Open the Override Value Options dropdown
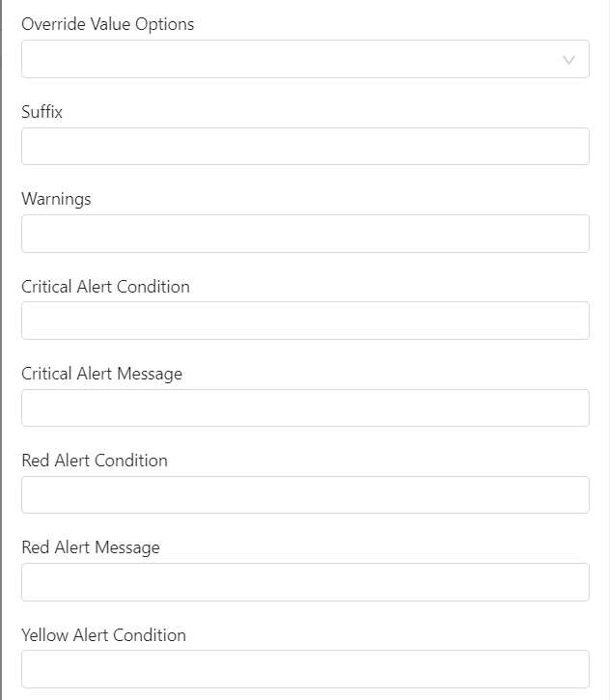This screenshot has width=610, height=700. click(x=290, y=59)
